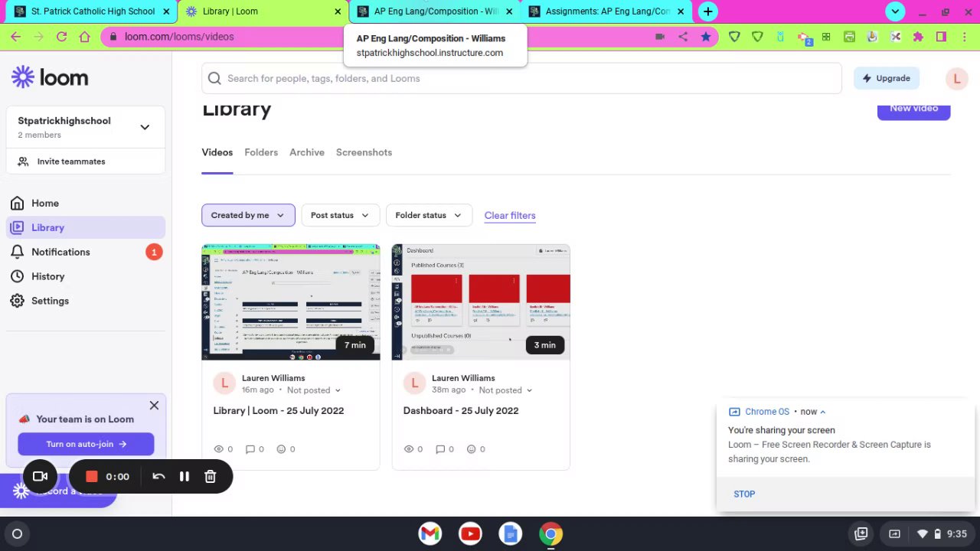Open the Post status filter dropdown

click(340, 215)
